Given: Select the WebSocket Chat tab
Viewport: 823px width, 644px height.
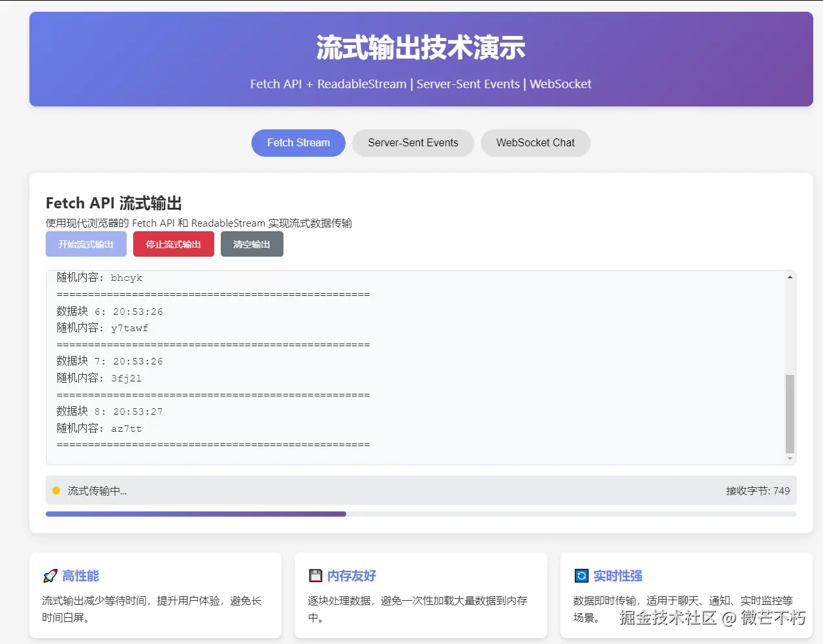Looking at the screenshot, I should 536,143.
